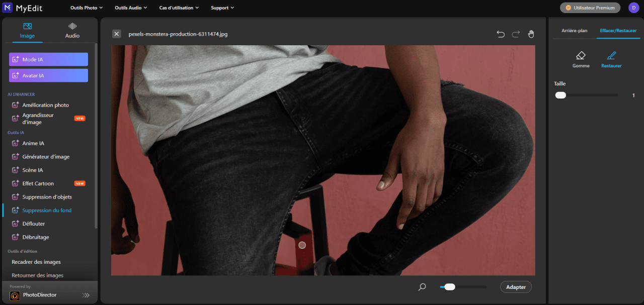The width and height of the screenshot is (644, 305).
Task: Click the Générateur d'image AI icon
Action: coord(16,157)
